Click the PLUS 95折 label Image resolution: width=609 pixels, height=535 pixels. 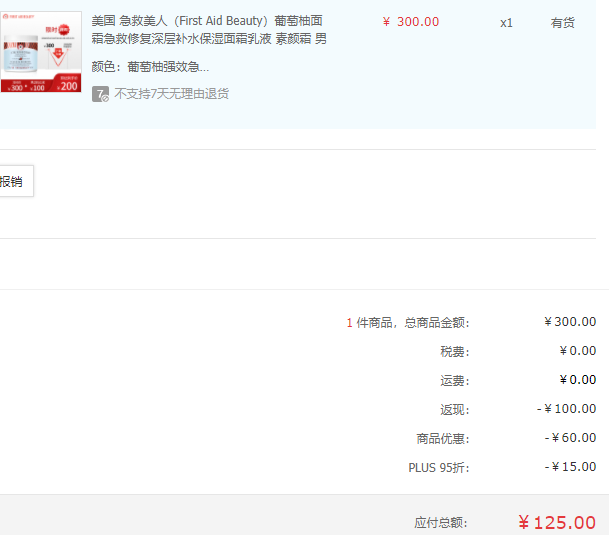click(x=439, y=467)
